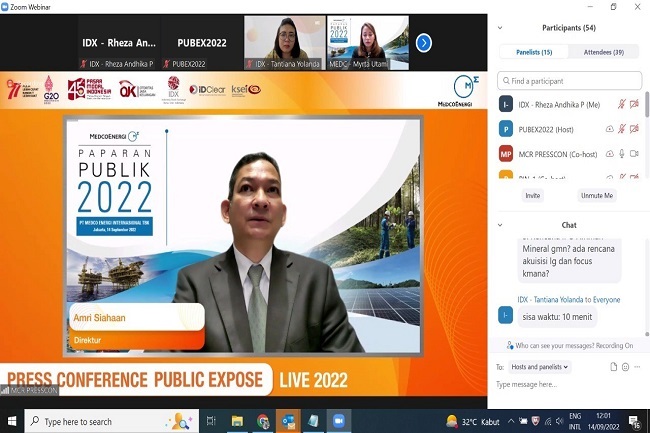Image resolution: width=650 pixels, height=433 pixels.
Task: Show next video thumbnails with arrow
Action: (423, 43)
